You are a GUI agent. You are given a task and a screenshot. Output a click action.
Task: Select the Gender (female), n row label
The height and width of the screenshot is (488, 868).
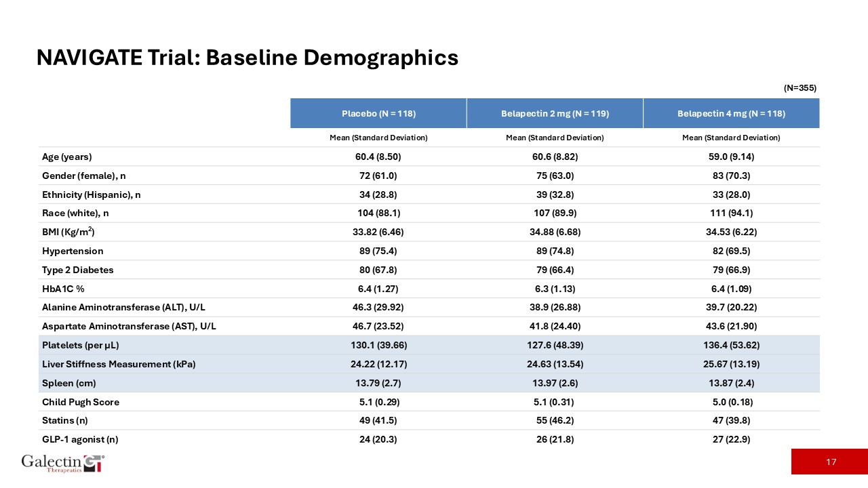coord(84,176)
